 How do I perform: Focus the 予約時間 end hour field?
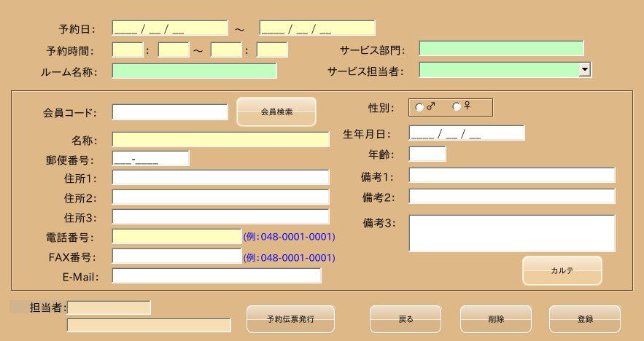pyautogui.click(x=226, y=50)
